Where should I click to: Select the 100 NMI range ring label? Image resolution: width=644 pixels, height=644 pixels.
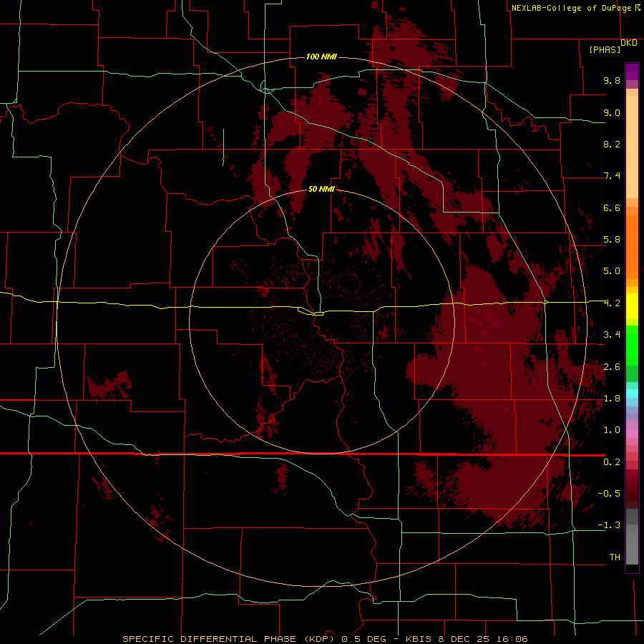coord(321,57)
